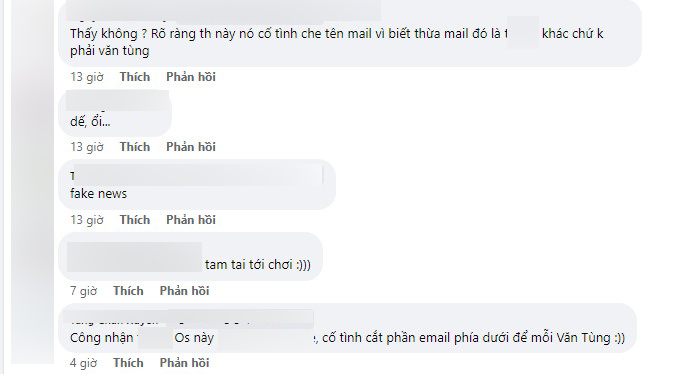Open the 13 giờ timestamp under "fake news"

coord(87,220)
